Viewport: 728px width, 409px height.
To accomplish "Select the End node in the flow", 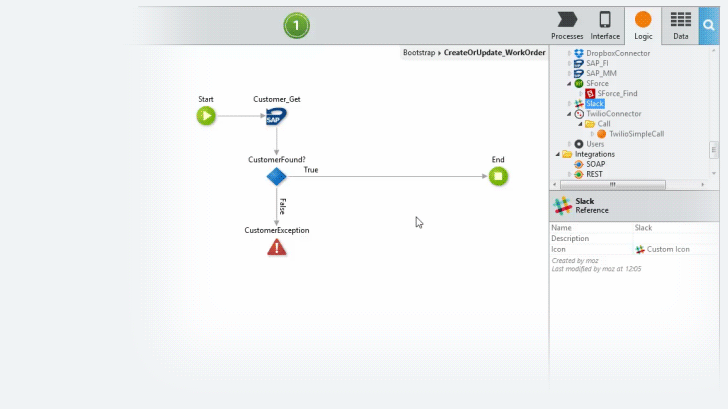I will pyautogui.click(x=498, y=176).
